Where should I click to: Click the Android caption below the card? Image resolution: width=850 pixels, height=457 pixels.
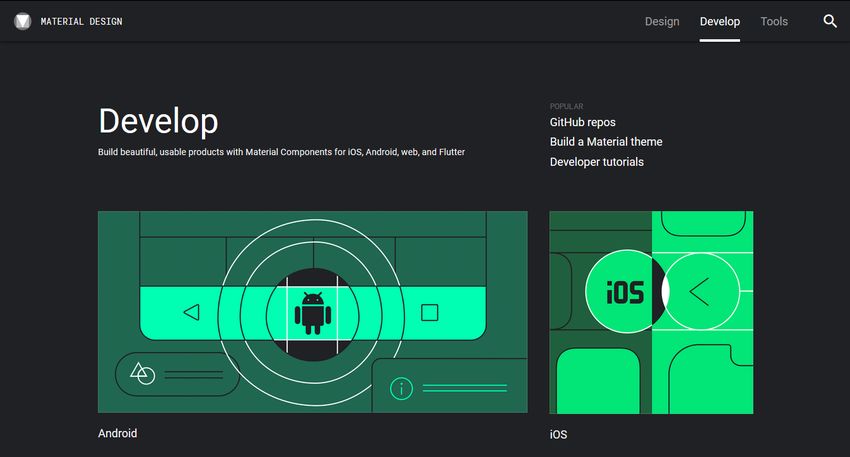(x=118, y=434)
